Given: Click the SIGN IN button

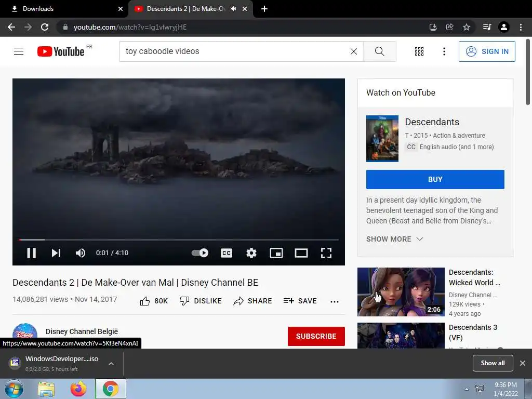Looking at the screenshot, I should tap(487, 51).
